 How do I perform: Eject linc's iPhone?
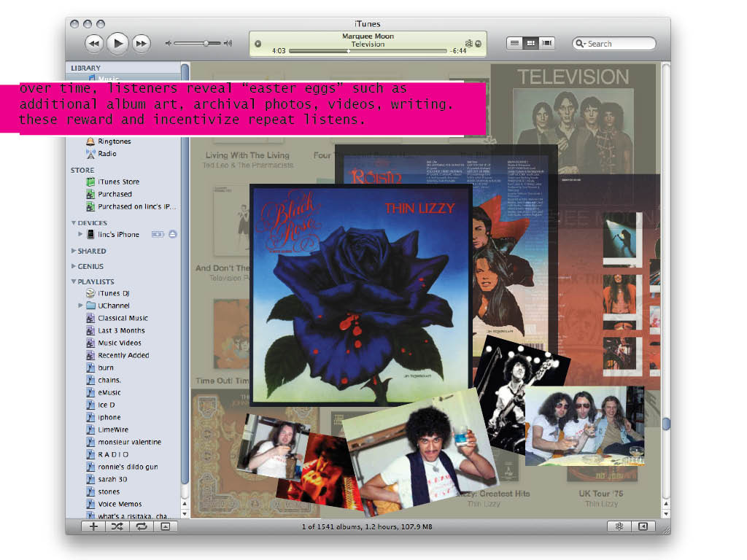click(172, 234)
